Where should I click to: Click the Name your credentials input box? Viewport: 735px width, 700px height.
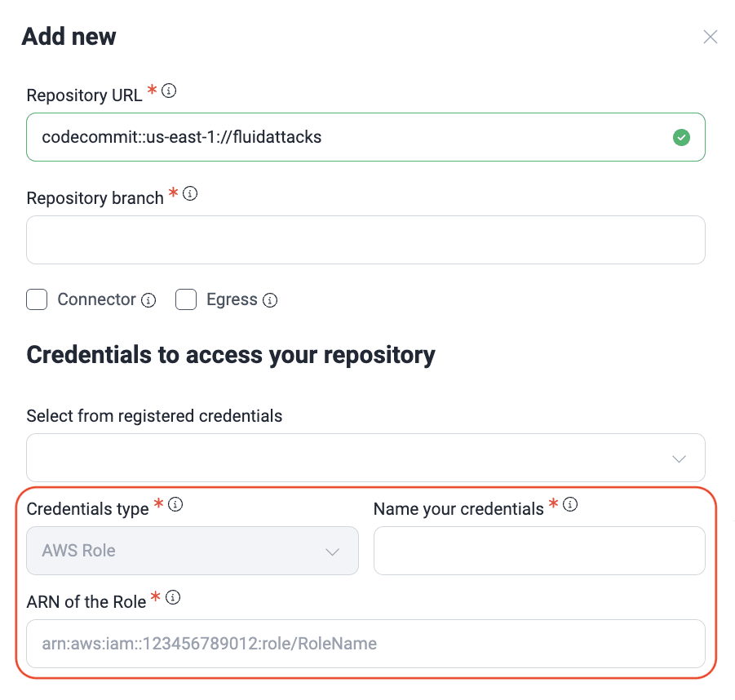(539, 551)
